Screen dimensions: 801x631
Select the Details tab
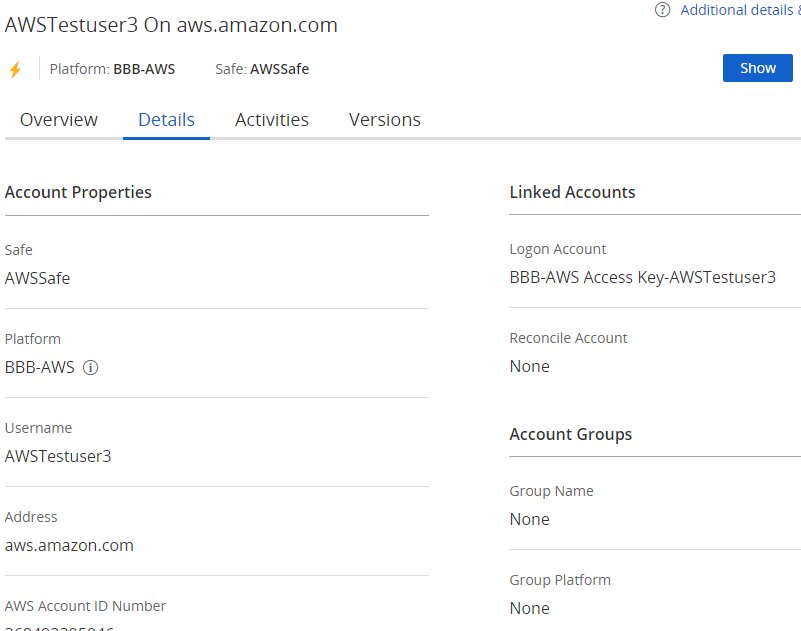pos(166,119)
